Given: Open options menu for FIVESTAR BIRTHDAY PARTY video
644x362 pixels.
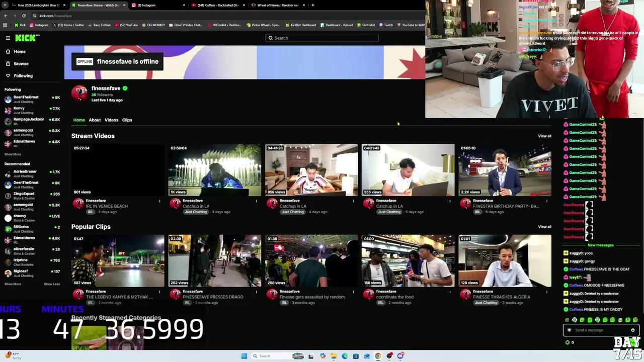Looking at the screenshot, I should pos(546,201).
